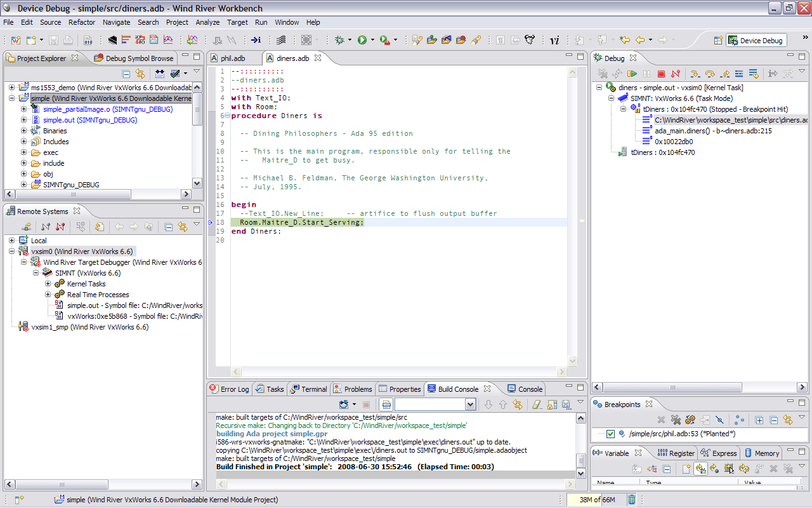812x508 pixels.
Task: Switch to the Debug Symbol Browser tab
Action: click(134, 58)
